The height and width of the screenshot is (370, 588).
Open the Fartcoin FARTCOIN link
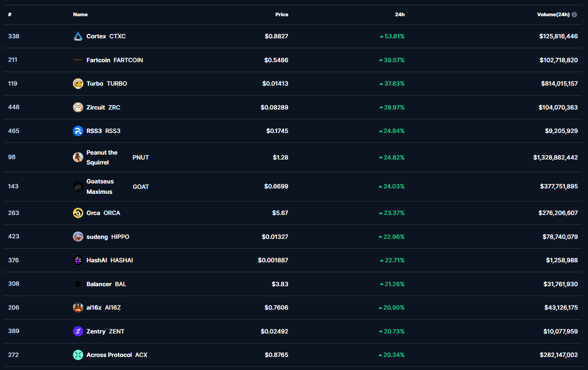tap(114, 60)
